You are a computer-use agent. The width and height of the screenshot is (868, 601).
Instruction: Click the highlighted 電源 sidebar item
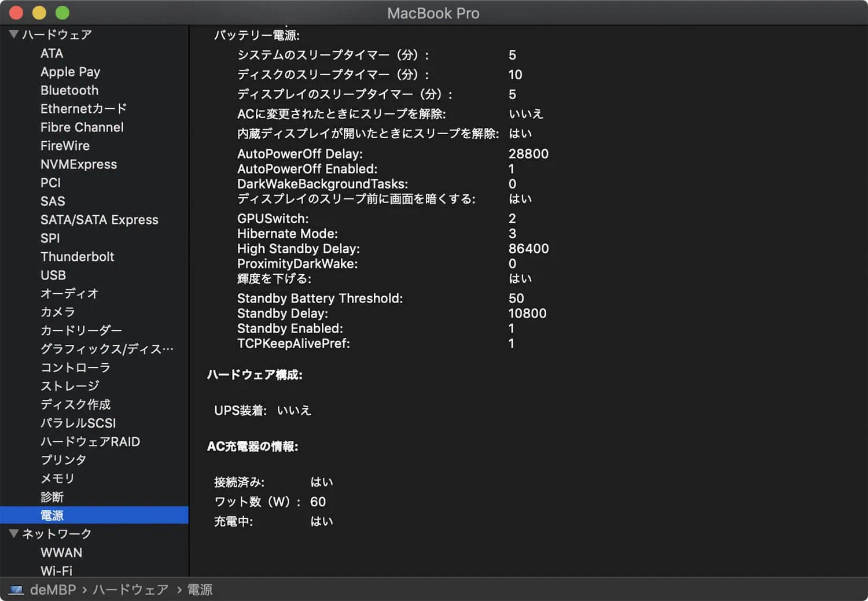[94, 515]
